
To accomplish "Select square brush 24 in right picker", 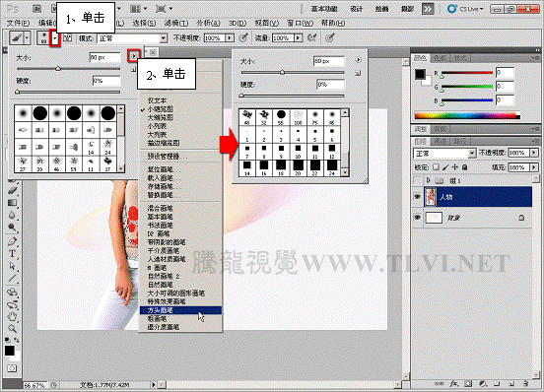I will [332, 167].
